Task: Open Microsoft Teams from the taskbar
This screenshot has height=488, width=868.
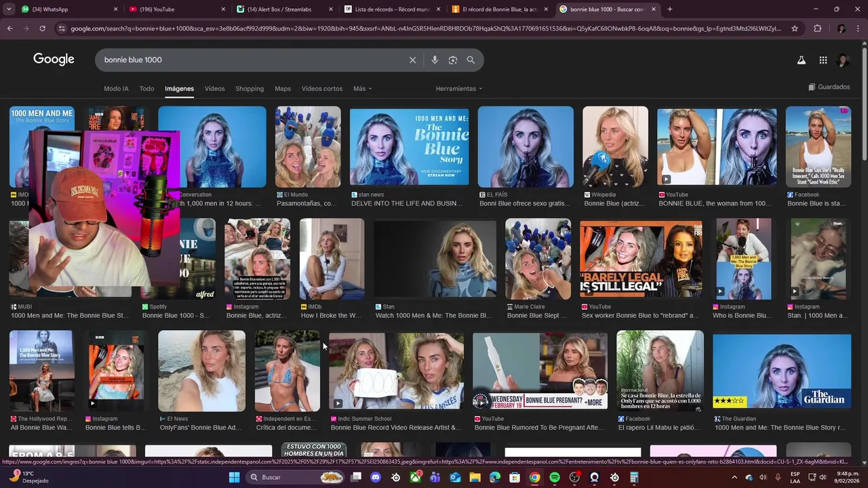Action: (x=435, y=477)
